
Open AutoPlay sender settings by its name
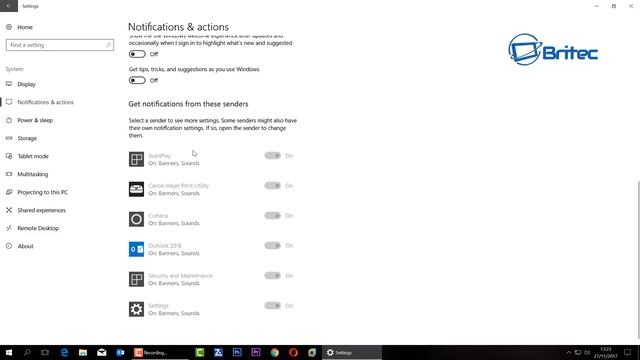click(x=160, y=156)
